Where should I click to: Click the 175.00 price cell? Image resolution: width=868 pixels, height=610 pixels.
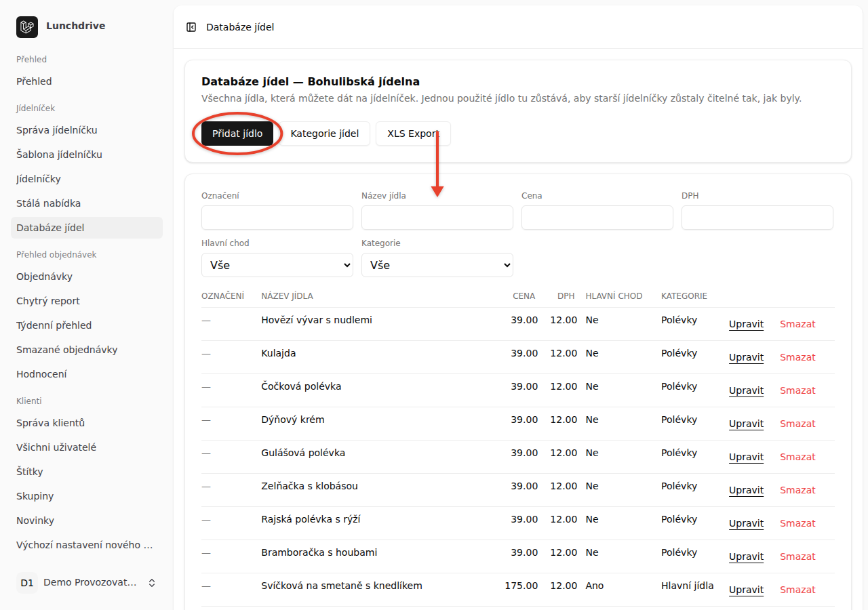(x=521, y=586)
